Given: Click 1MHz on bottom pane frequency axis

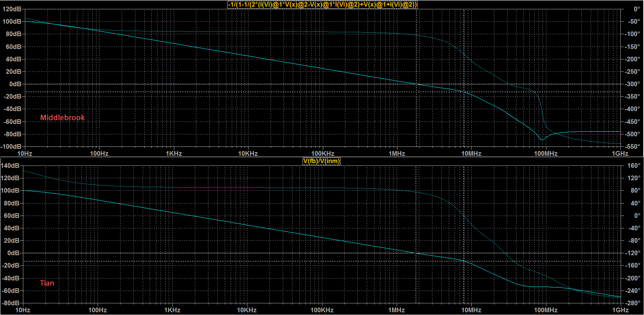Looking at the screenshot, I should (397, 310).
